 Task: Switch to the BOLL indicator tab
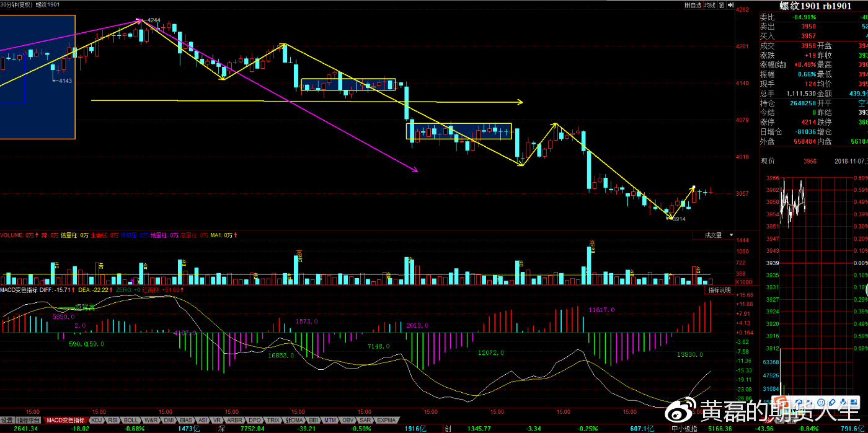131,420
